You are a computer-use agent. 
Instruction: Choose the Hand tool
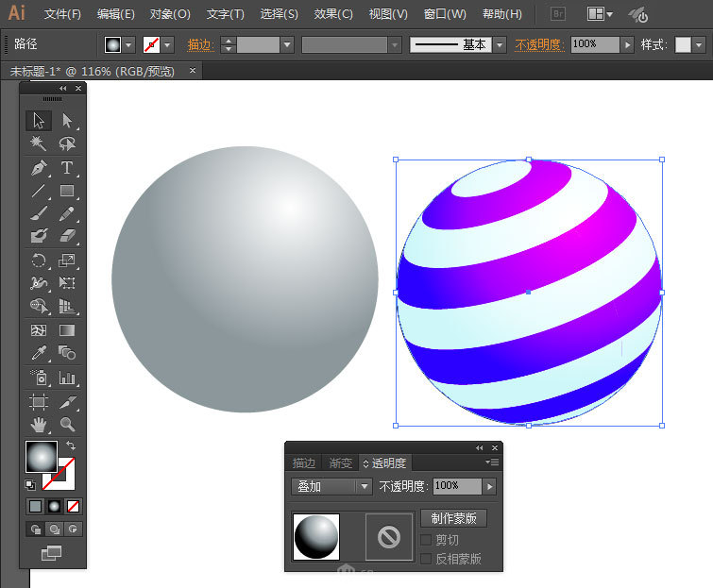coord(39,425)
